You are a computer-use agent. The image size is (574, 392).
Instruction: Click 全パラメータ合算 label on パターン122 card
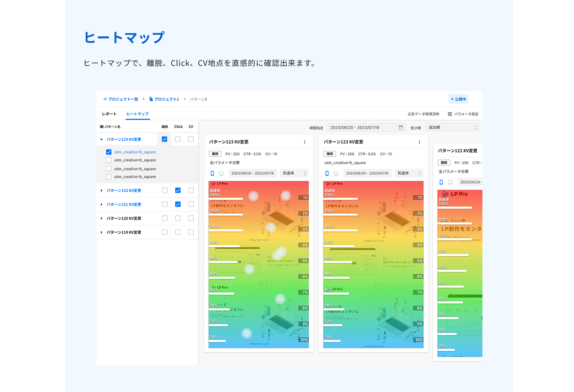point(453,172)
